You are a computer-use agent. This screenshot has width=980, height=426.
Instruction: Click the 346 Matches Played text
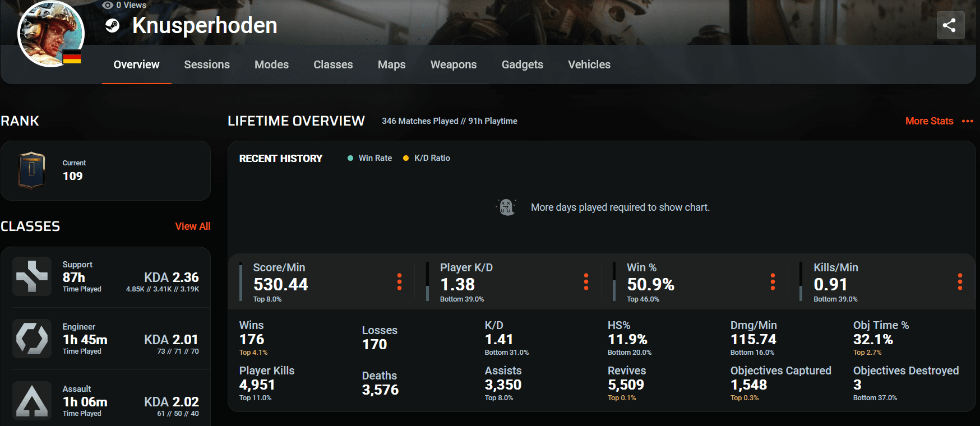(420, 121)
